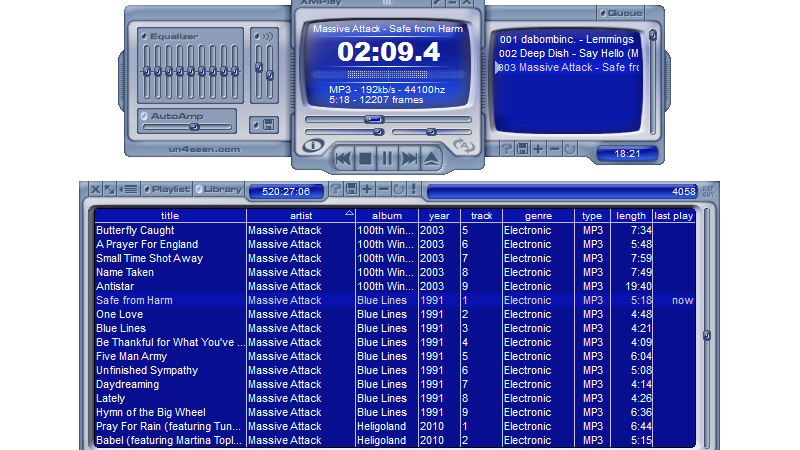Click the playlist panel question mark icon
Screen dimensions: 800x450
(507, 149)
